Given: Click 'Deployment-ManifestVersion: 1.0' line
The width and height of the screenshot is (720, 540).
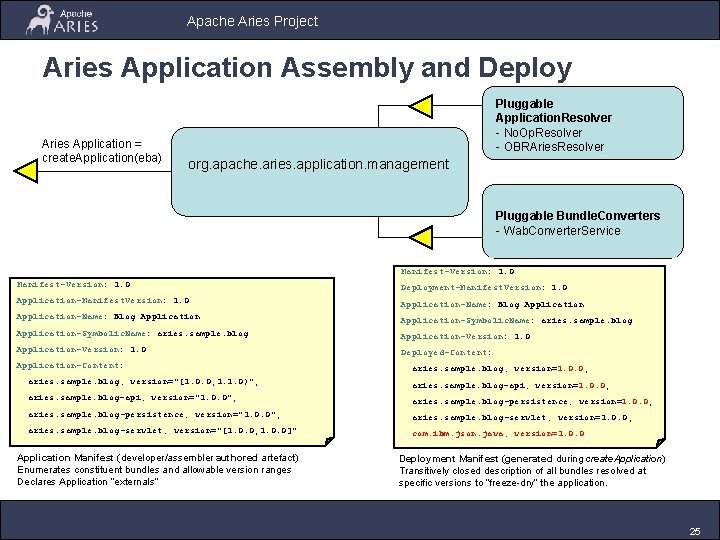Looking at the screenshot, I should [484, 287].
